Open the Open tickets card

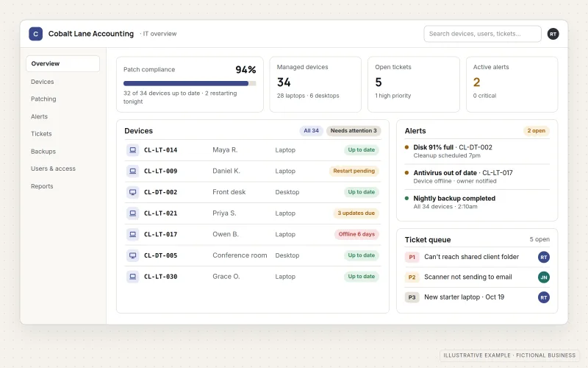click(x=414, y=85)
